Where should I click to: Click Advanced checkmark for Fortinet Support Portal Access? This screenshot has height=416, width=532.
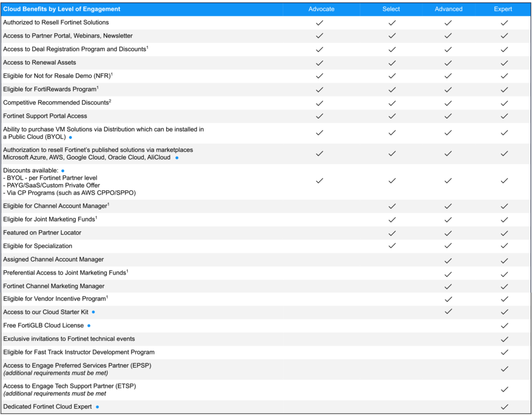click(x=448, y=116)
